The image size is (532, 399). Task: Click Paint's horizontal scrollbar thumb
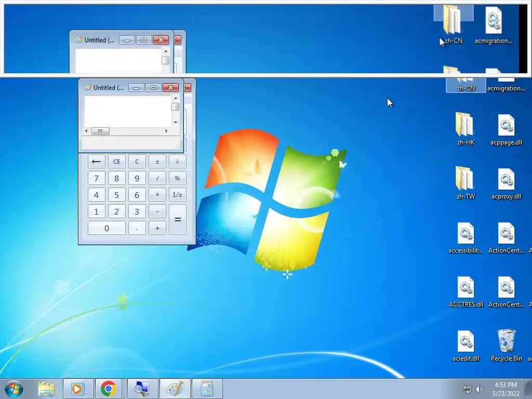click(100, 131)
